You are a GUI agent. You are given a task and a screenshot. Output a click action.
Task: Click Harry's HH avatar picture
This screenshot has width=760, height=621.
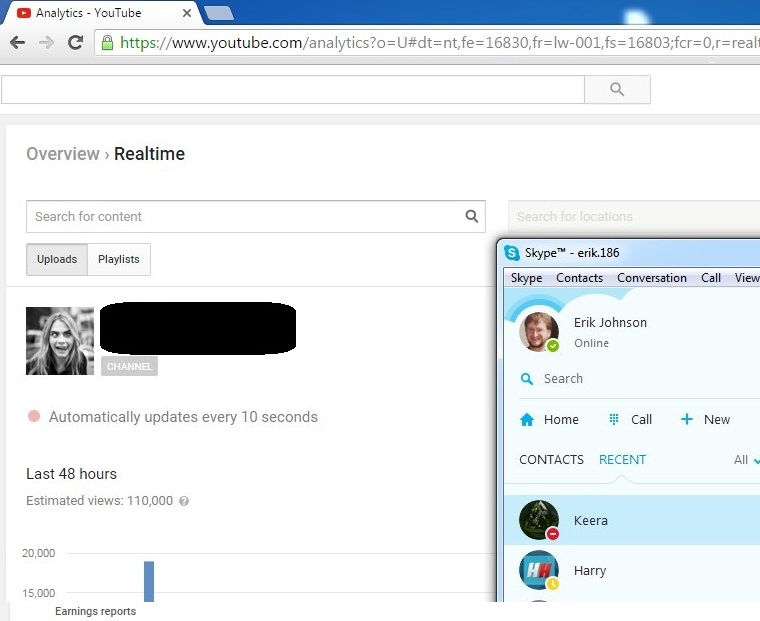(x=538, y=570)
